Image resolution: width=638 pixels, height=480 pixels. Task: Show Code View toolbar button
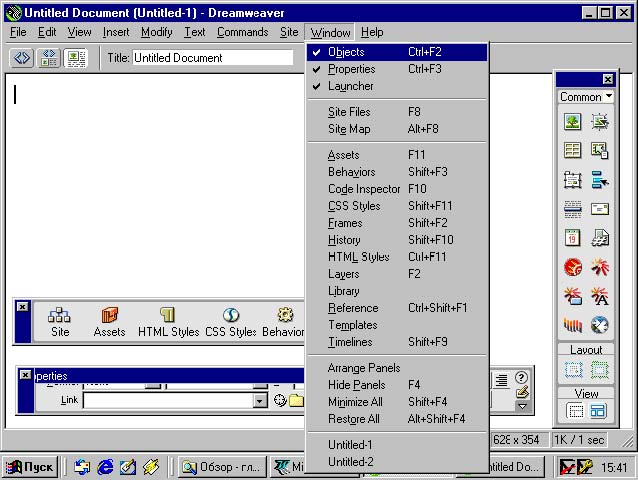[x=21, y=58]
